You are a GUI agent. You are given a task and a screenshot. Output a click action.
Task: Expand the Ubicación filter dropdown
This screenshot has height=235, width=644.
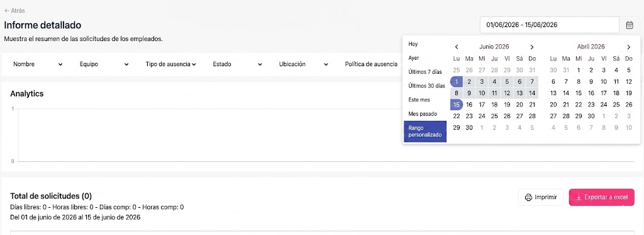(x=304, y=64)
